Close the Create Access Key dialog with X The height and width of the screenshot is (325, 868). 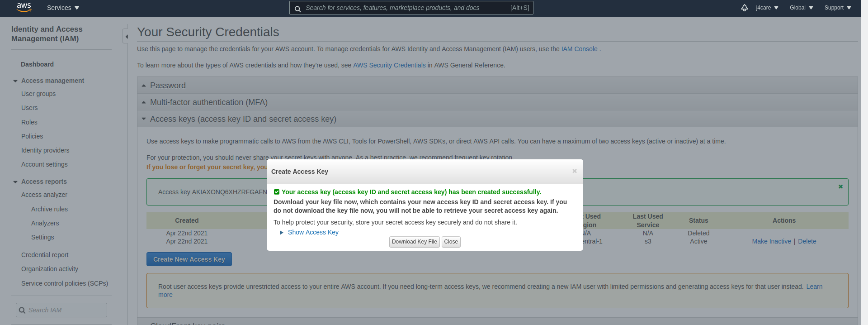click(575, 171)
